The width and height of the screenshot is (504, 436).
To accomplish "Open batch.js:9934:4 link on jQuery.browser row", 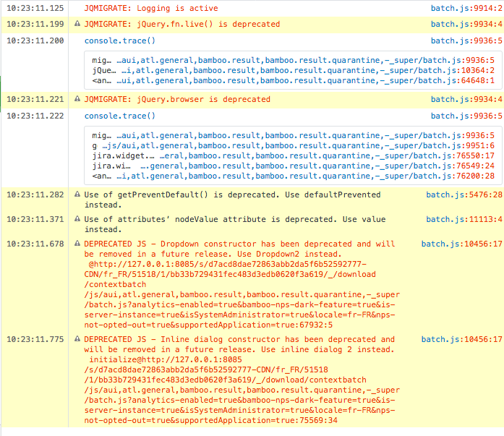I will coord(466,99).
